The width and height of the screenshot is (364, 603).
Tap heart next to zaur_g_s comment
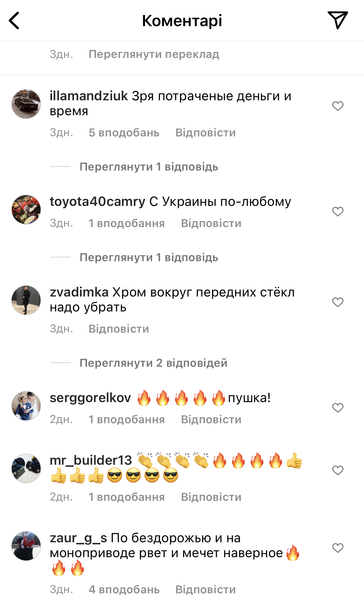tap(338, 548)
